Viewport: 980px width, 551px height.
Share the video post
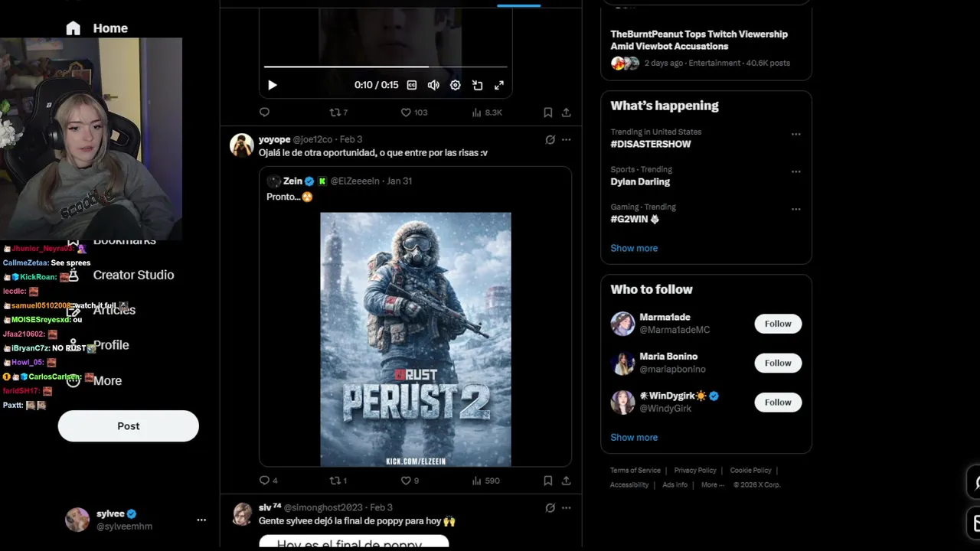point(567,112)
